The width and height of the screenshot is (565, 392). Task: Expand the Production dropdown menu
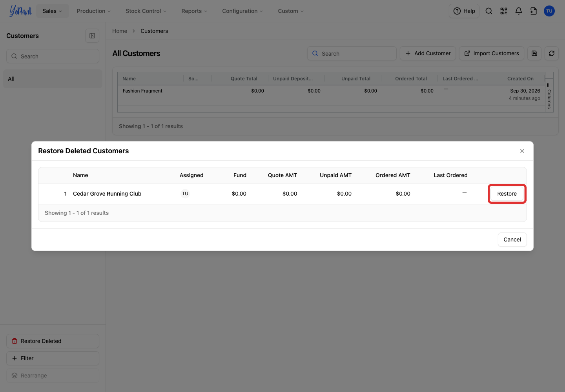point(94,11)
